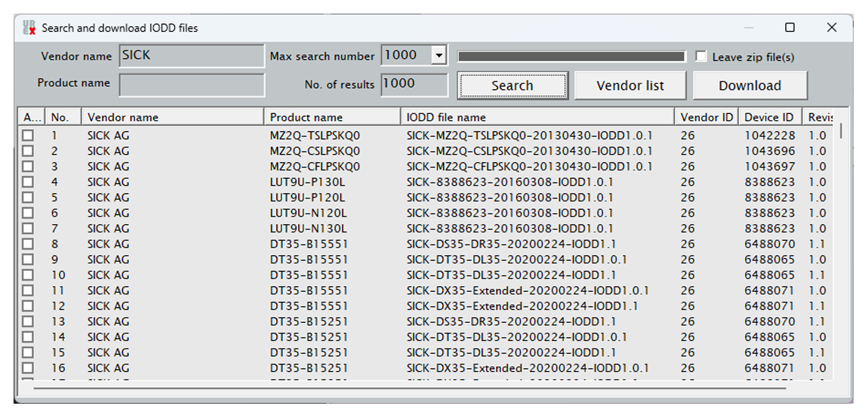Click the Search button
This screenshot has height=415, width=868.
click(512, 86)
